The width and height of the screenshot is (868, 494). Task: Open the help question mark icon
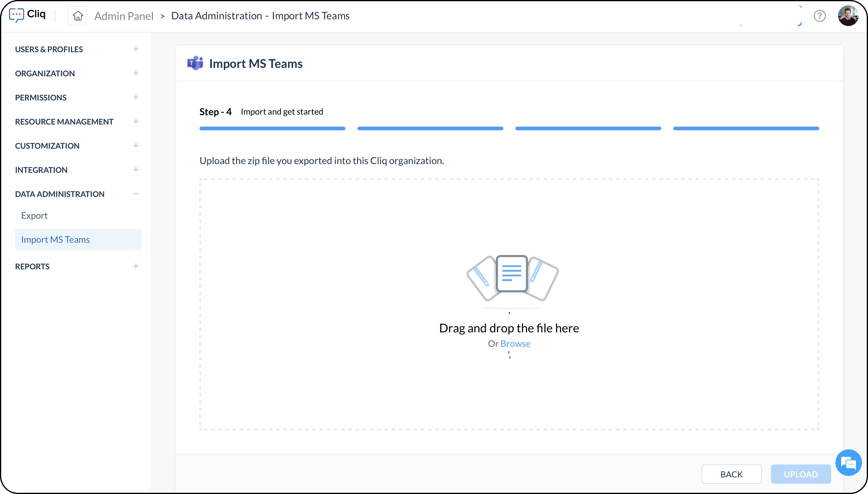819,16
